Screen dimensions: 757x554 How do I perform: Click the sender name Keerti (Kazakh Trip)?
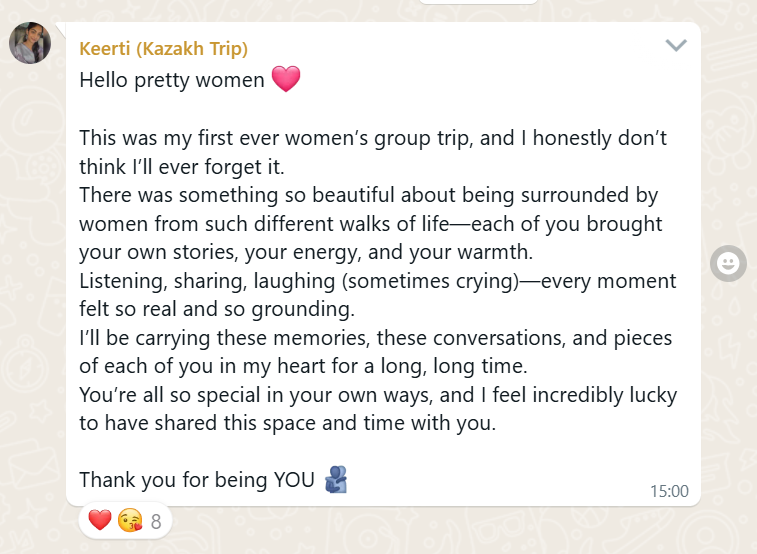(x=164, y=48)
